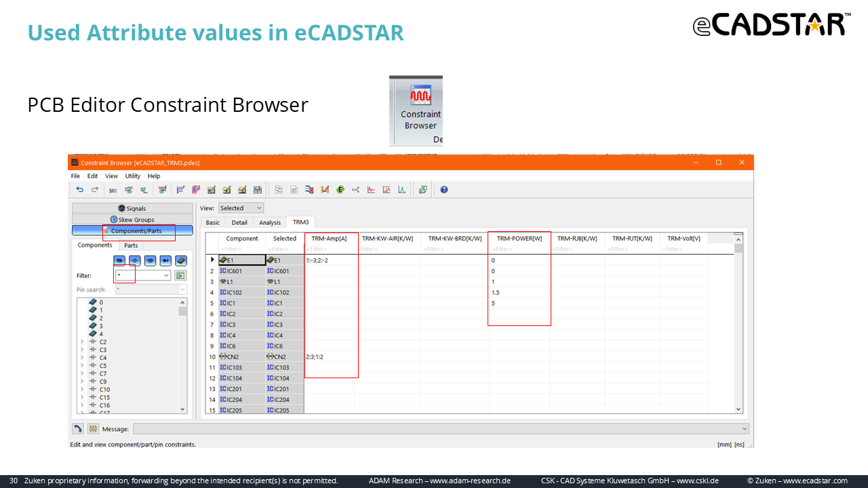Click CN2 in the Component column
The image size is (868, 488).
tap(242, 357)
